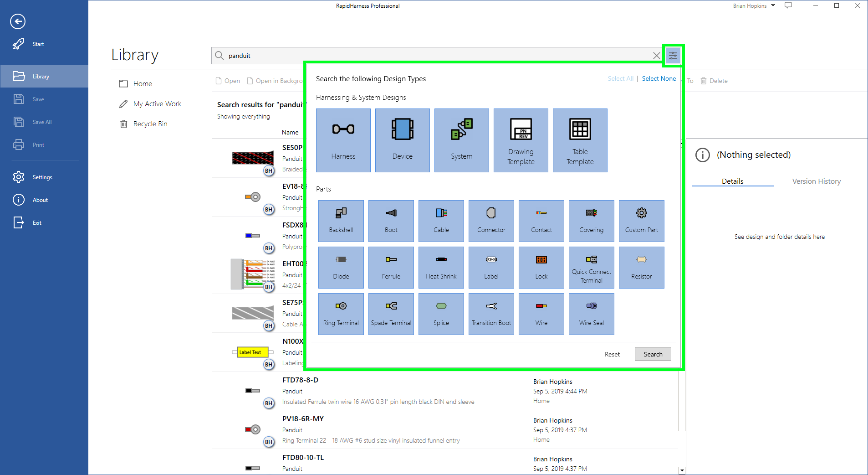
Task: Select the Transition Boot part tile
Action: point(491,314)
